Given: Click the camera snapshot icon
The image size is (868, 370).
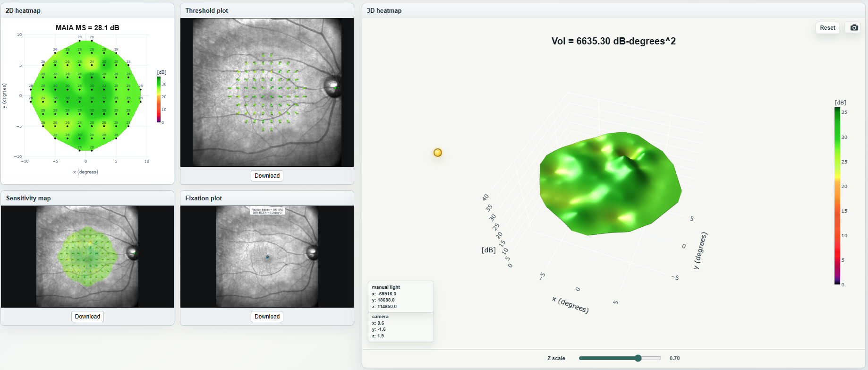Looking at the screenshot, I should (x=854, y=28).
